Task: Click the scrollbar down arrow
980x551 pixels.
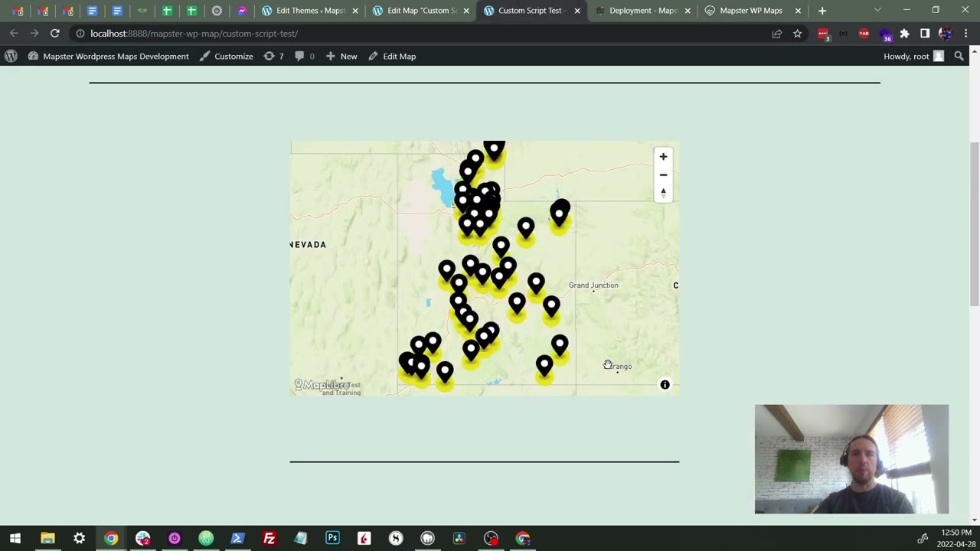Action: point(975,520)
